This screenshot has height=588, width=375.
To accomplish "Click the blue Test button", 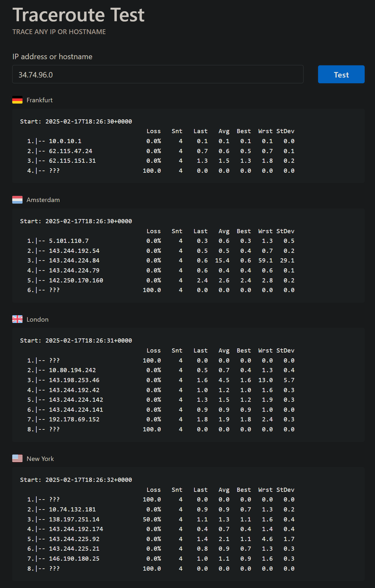I will click(x=341, y=74).
